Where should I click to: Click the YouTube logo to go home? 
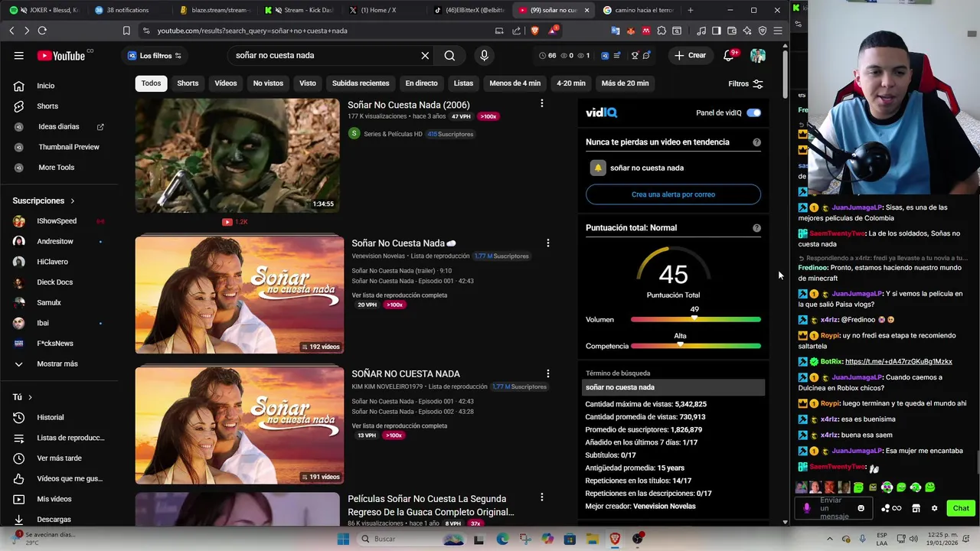(x=61, y=55)
